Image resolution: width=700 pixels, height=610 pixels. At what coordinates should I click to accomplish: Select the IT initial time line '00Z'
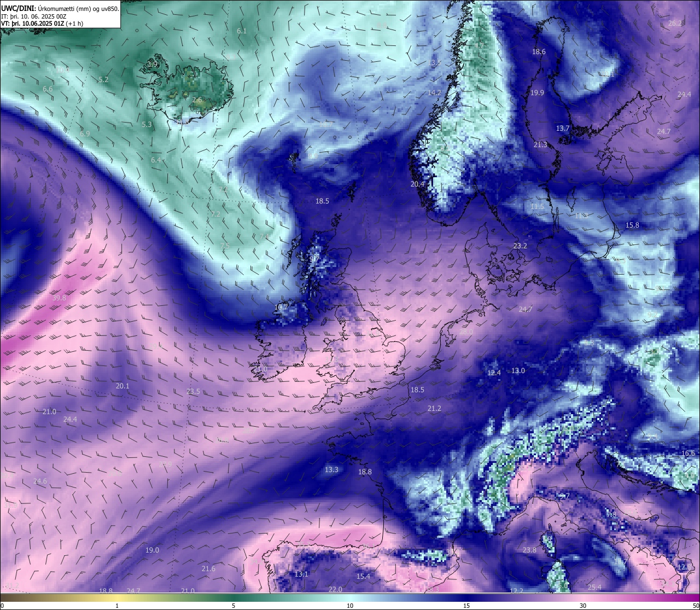[x=34, y=16]
